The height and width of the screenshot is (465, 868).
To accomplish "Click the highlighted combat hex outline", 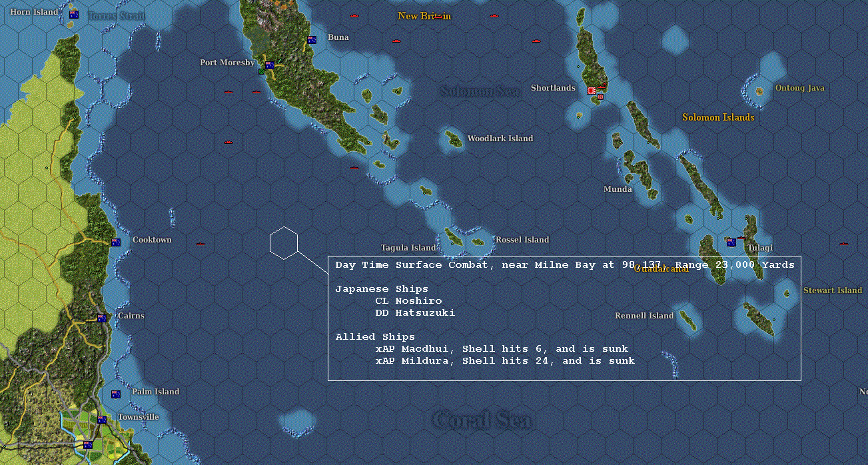I will pyautogui.click(x=284, y=242).
